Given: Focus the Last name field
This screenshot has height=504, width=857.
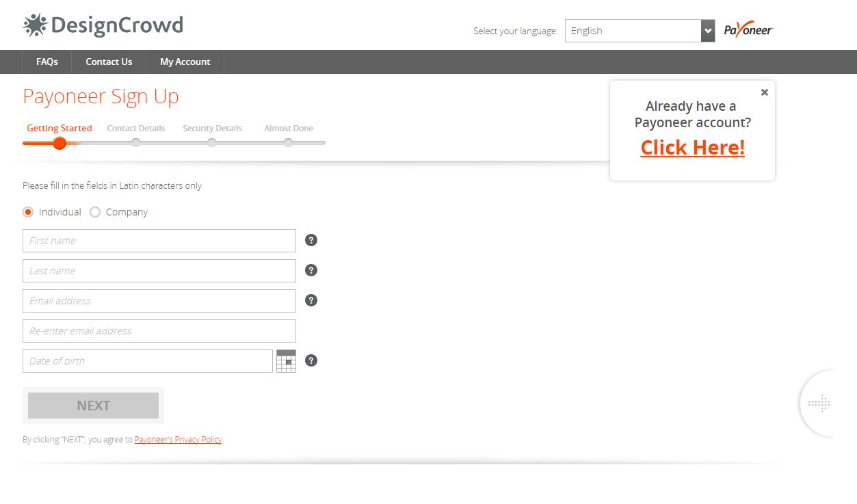Looking at the screenshot, I should 159,271.
